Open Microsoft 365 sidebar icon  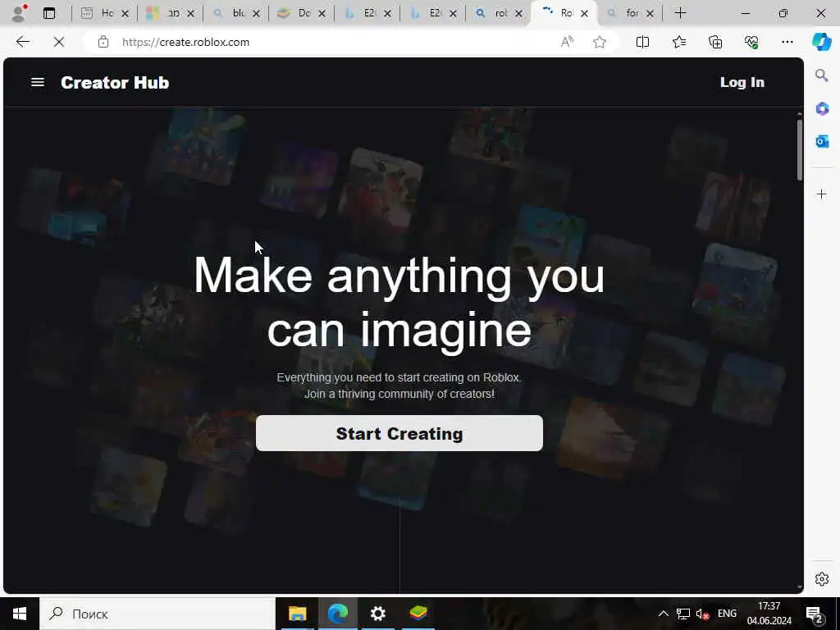(x=822, y=109)
